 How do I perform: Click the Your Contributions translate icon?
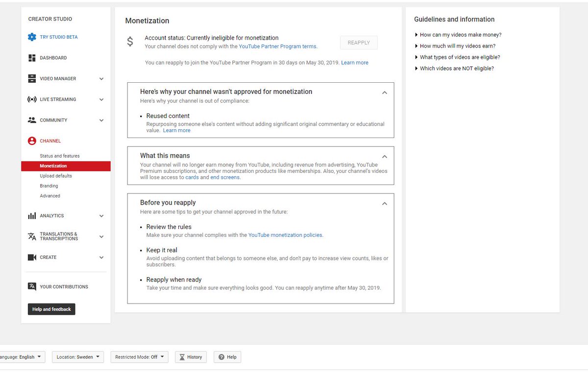coord(32,287)
